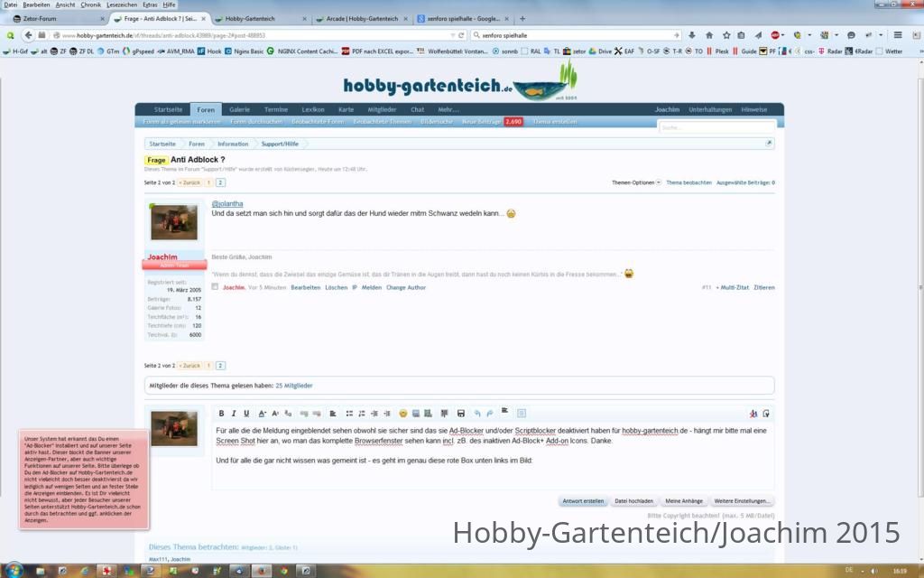The image size is (924, 578).
Task: Open Firefox hamburger menu
Action: 898,35
